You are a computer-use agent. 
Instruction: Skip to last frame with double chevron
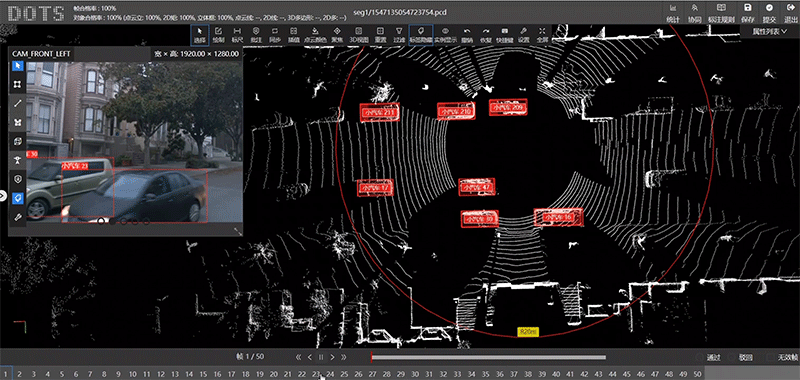(x=344, y=357)
